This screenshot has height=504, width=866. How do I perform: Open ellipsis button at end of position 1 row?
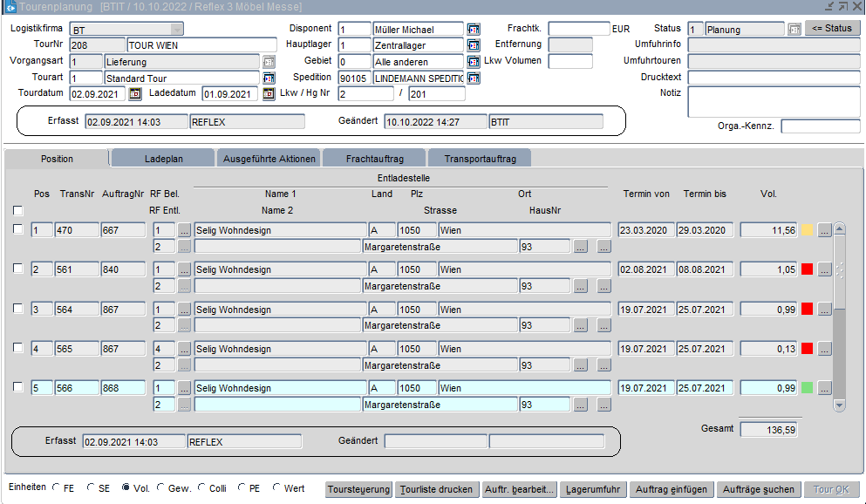(x=824, y=230)
